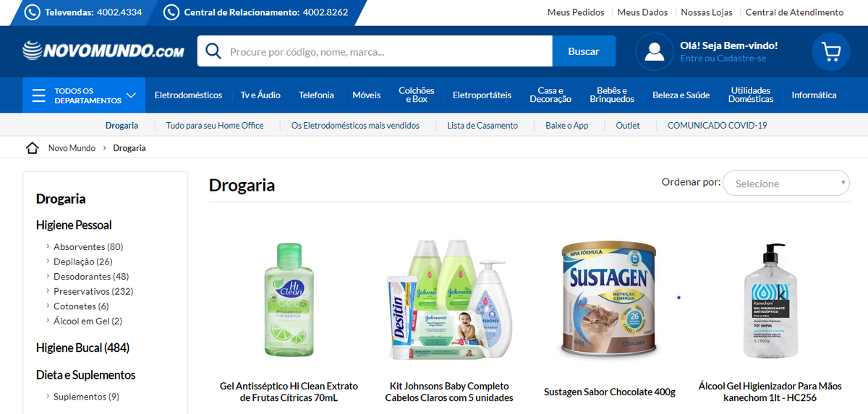Expand the Preservativos (232) category
868x414 pixels.
(x=93, y=292)
